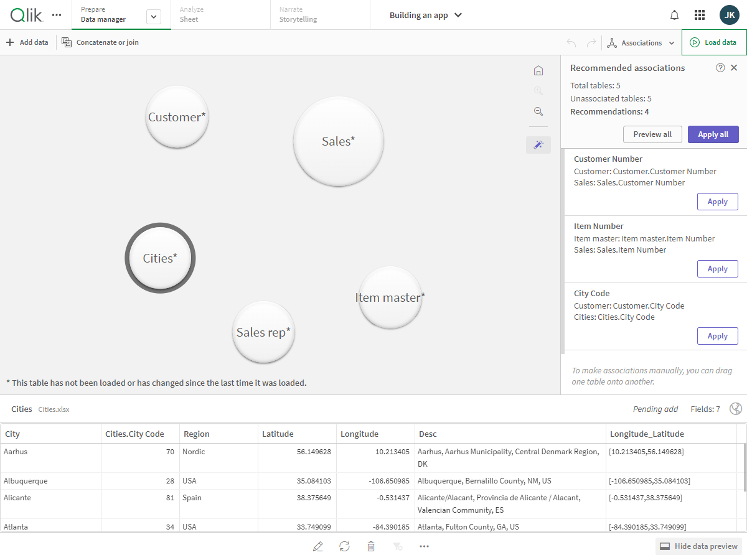Click the zoom out magnifier icon

[x=538, y=111]
